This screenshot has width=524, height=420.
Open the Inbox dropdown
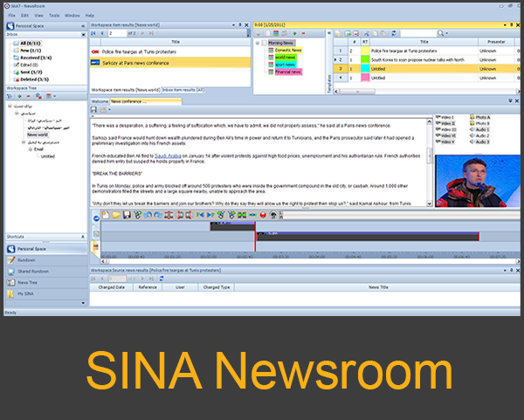pos(83,34)
